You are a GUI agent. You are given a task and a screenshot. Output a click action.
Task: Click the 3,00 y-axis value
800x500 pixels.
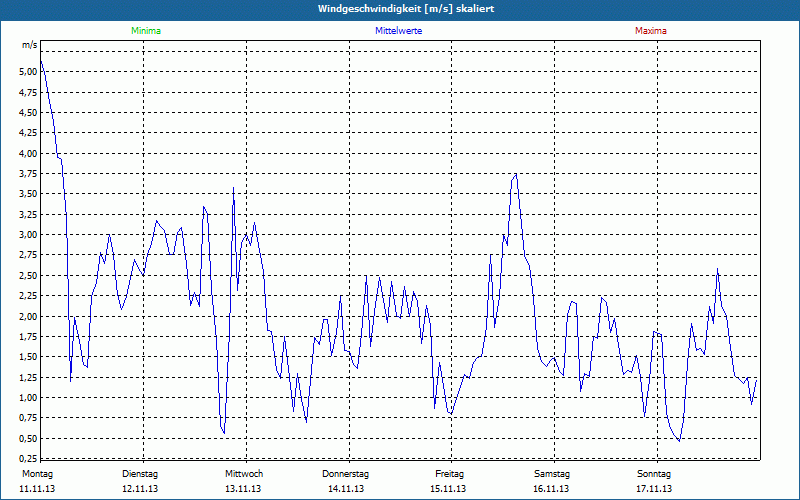[28, 235]
